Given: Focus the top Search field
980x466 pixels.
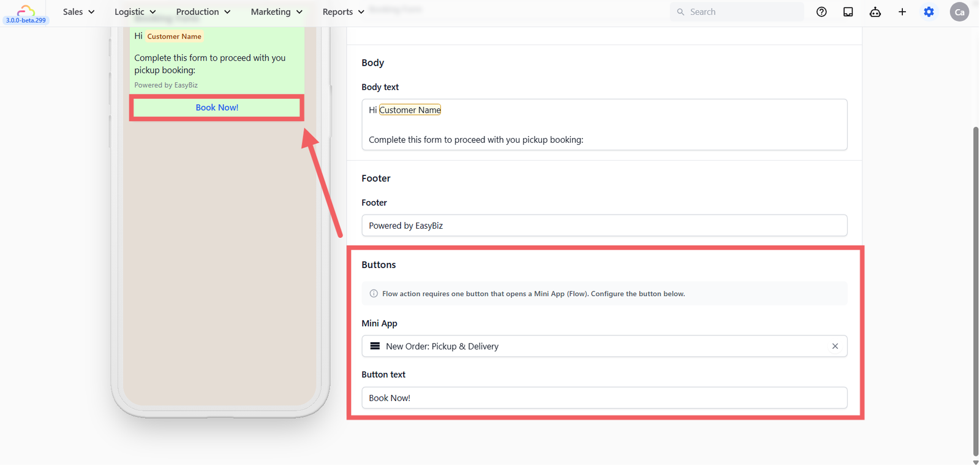Looking at the screenshot, I should [737, 12].
